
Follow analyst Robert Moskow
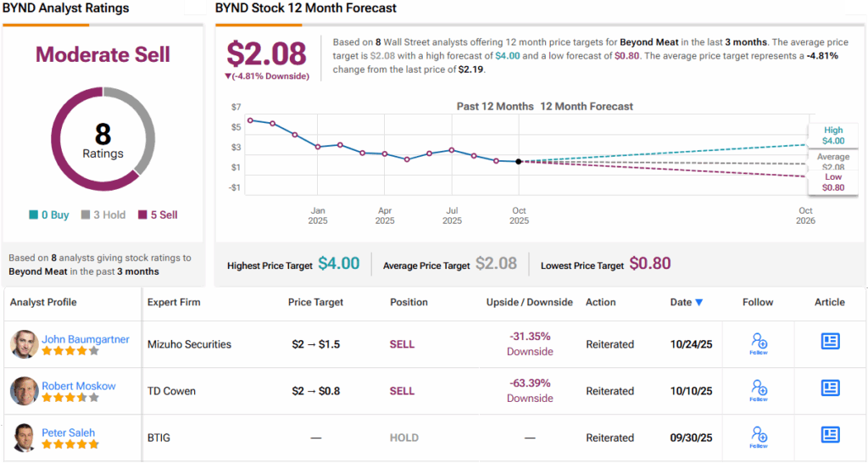(759, 389)
